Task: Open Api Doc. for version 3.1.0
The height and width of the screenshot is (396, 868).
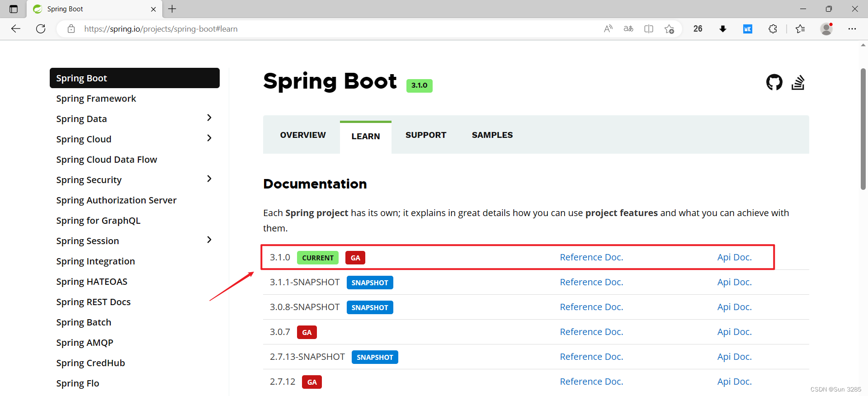Action: 734,257
